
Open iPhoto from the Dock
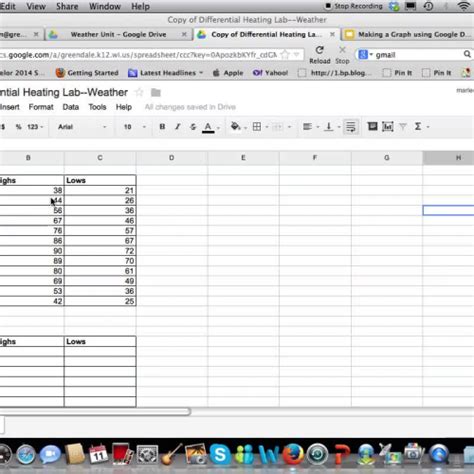[196, 453]
